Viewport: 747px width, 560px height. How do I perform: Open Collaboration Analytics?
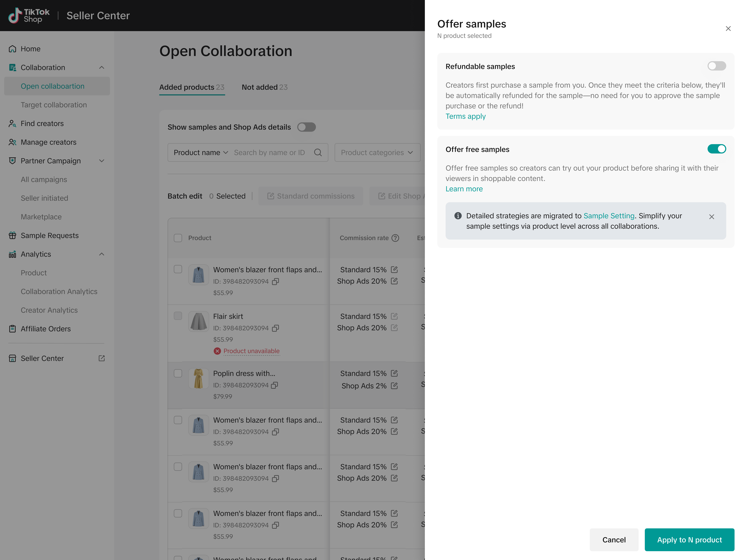59,291
